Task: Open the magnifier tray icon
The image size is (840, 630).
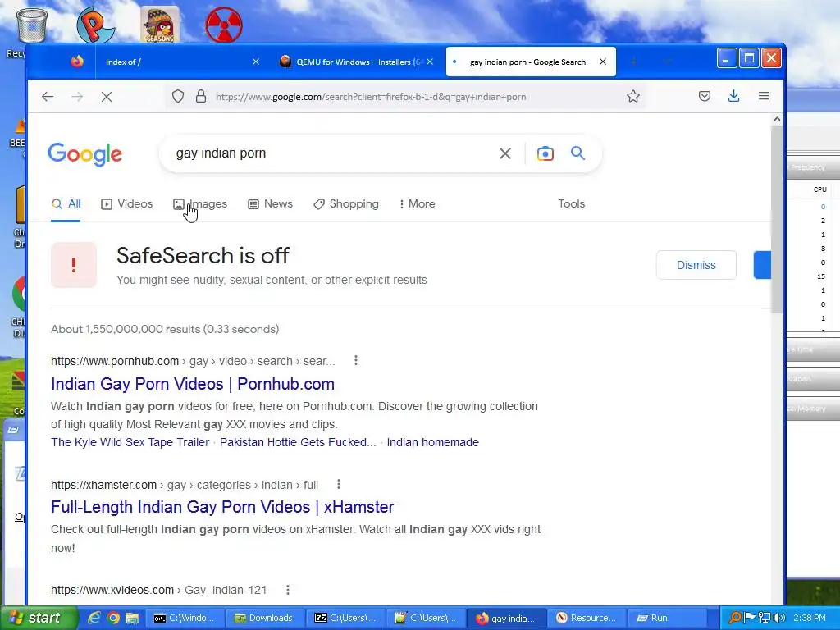Action: 736,618
